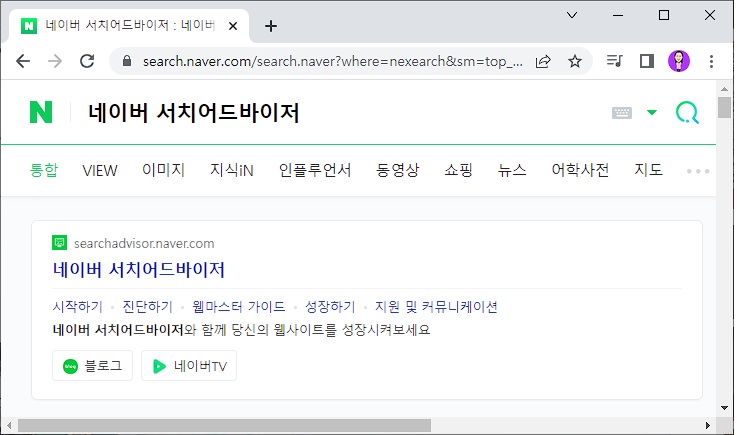Switch to the 동영상 tab
This screenshot has height=435, width=737.
point(398,170)
